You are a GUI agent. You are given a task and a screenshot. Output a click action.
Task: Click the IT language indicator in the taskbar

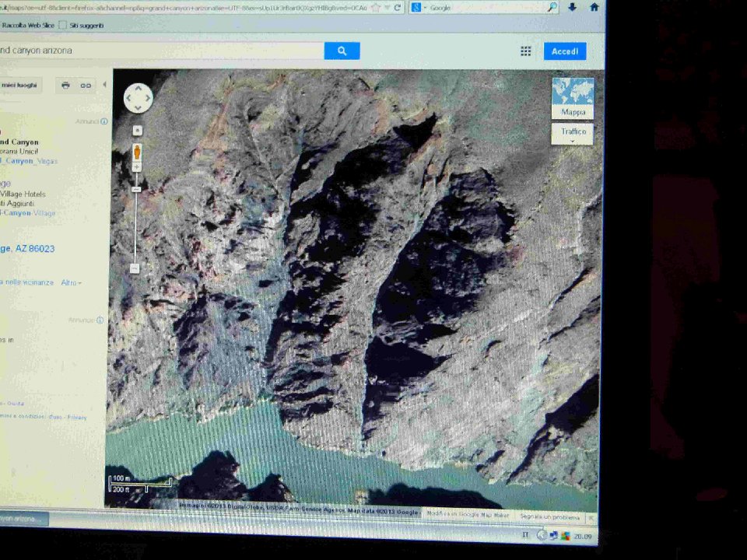tap(525, 535)
